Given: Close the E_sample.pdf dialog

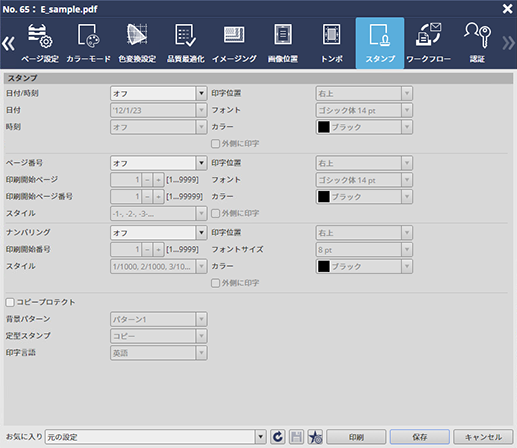Looking at the screenshot, I should click(x=507, y=9).
